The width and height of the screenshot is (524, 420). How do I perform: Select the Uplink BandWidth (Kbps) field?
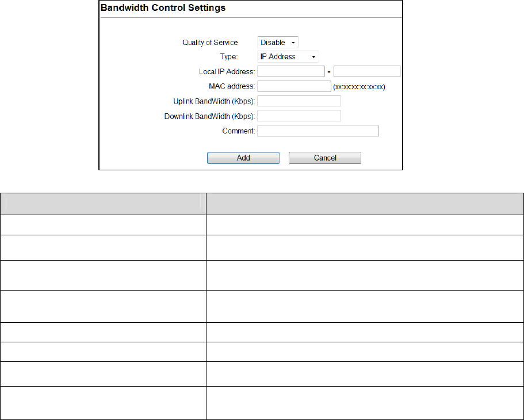(299, 101)
